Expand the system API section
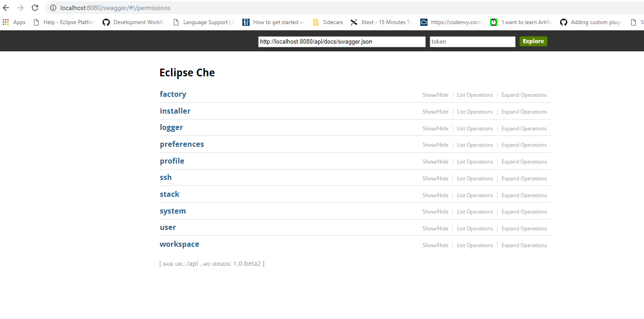The image size is (644, 319). point(173,211)
